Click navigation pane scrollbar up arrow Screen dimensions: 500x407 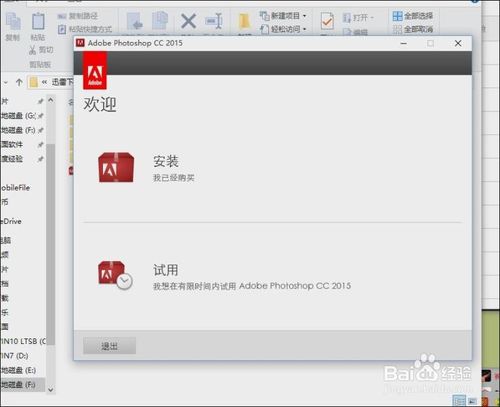[x=51, y=100]
